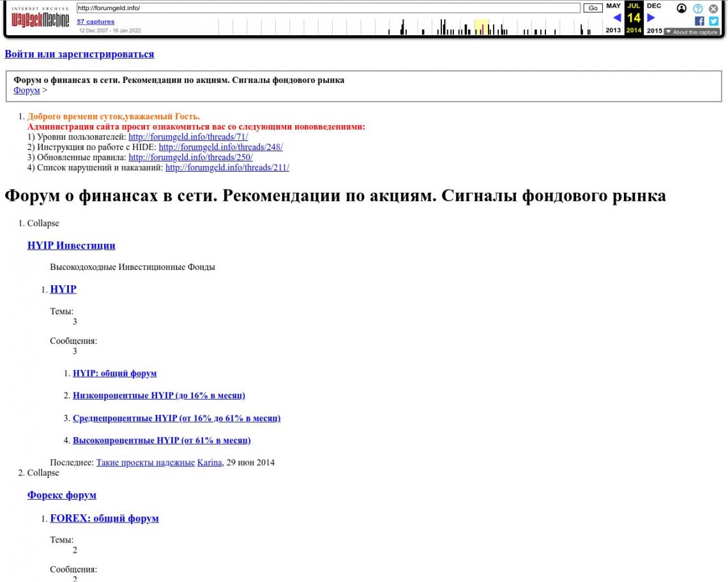Share capture on Facebook
Screen dimensions: 728x582
(699, 21)
